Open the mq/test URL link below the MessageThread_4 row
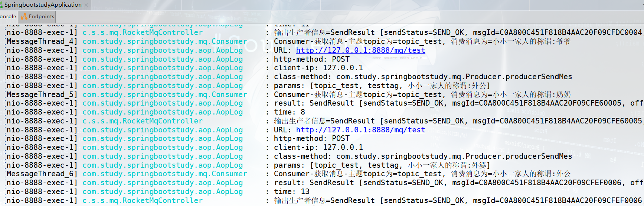The image size is (644, 206). click(x=360, y=50)
